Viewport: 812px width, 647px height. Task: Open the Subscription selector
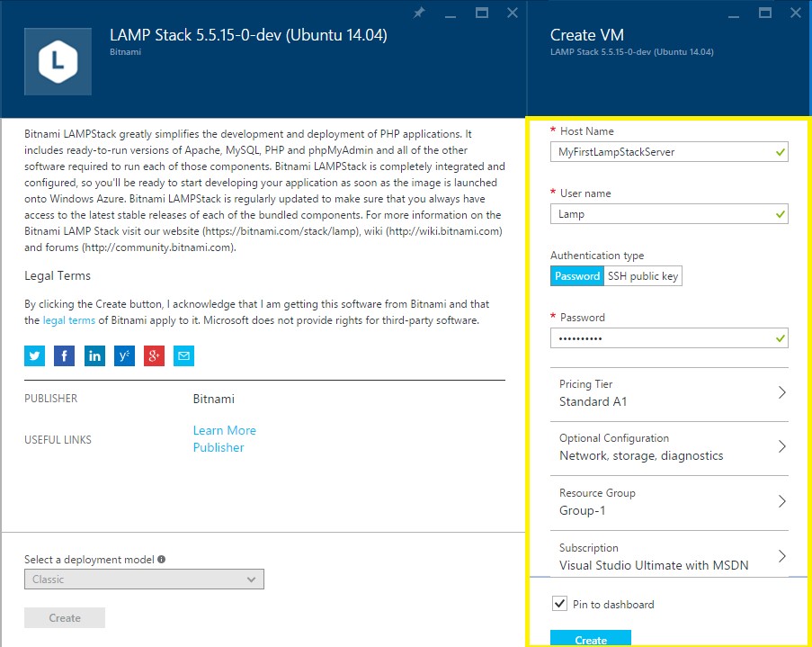coord(669,556)
